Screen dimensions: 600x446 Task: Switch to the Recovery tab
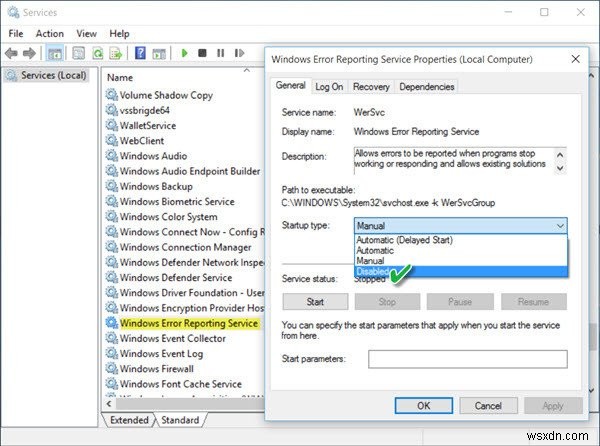click(371, 87)
